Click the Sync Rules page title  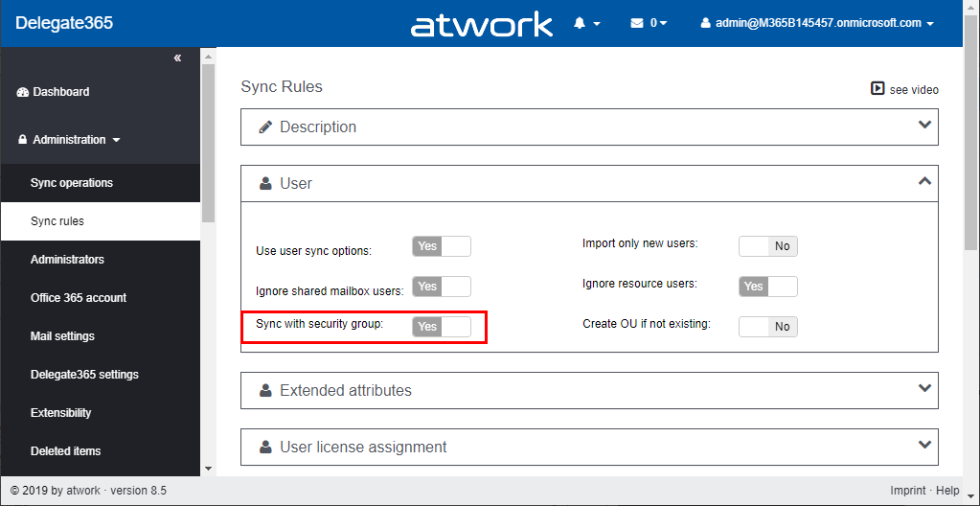coord(282,87)
